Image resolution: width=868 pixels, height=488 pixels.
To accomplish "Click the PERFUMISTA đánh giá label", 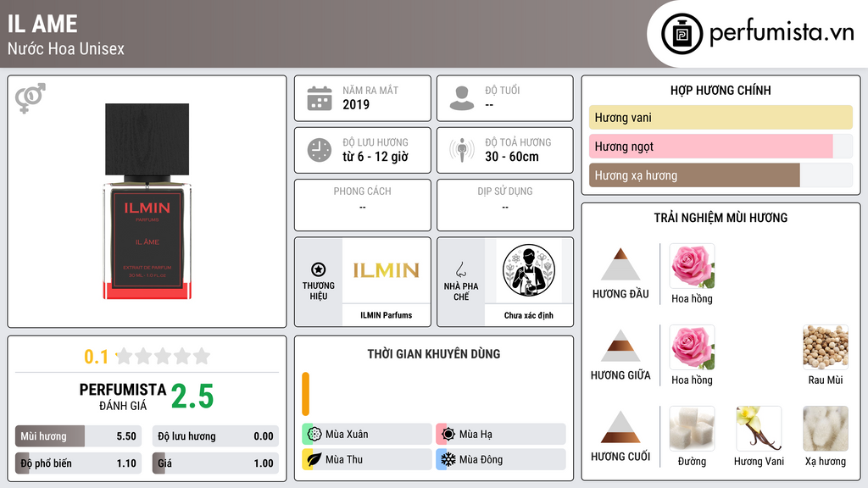I will 123,396.
